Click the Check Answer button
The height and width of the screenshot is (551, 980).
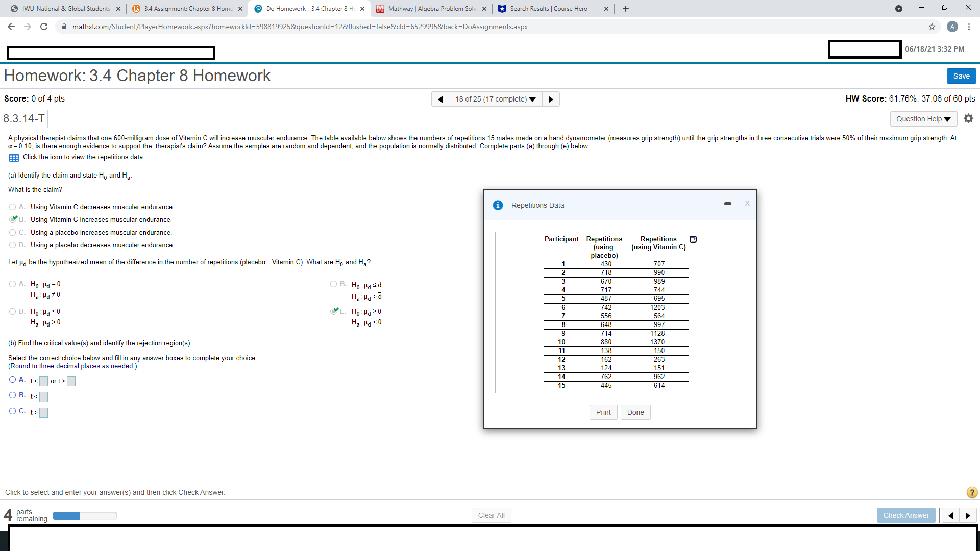point(906,515)
